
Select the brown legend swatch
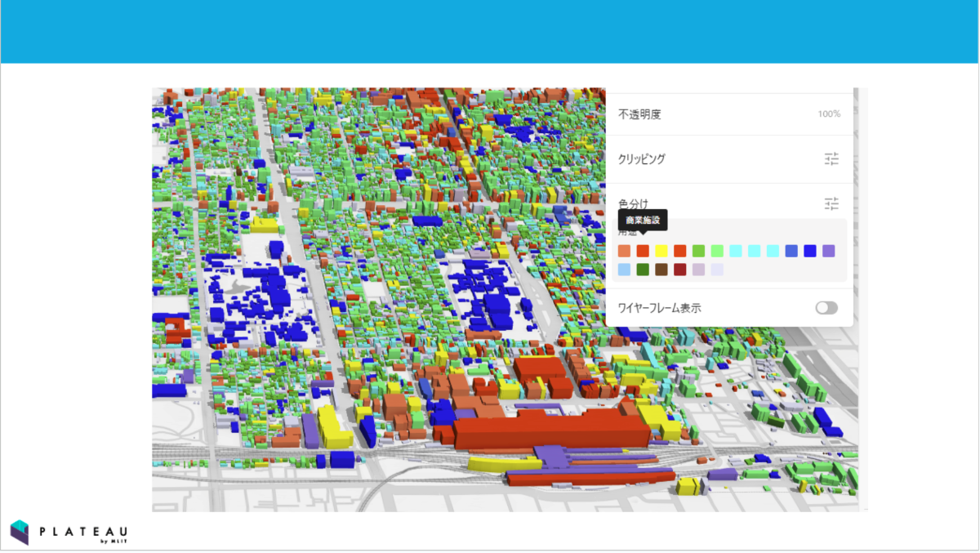[661, 270]
